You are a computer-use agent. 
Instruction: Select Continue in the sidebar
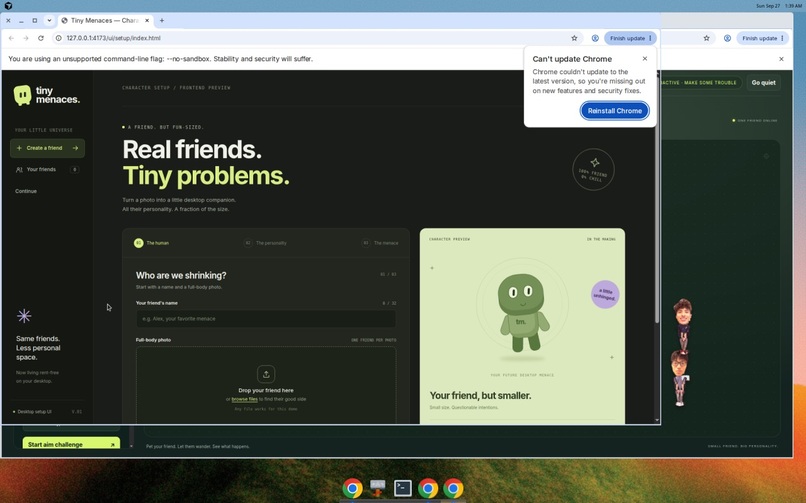pos(26,191)
